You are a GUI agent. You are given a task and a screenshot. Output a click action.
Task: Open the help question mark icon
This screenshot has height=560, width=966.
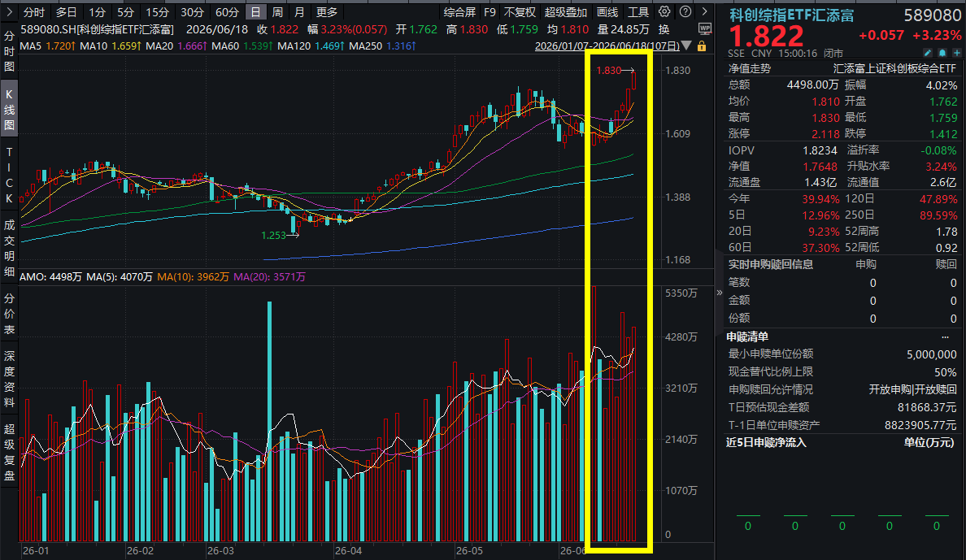(685, 11)
